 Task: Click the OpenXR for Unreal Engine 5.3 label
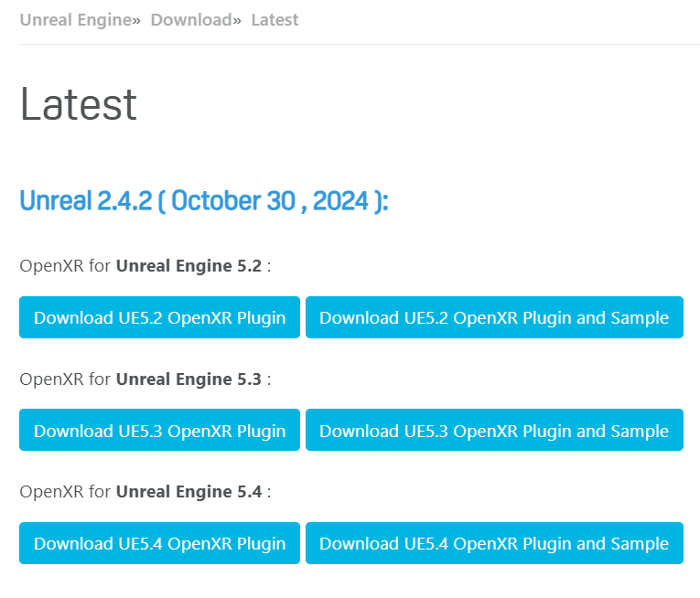(145, 379)
